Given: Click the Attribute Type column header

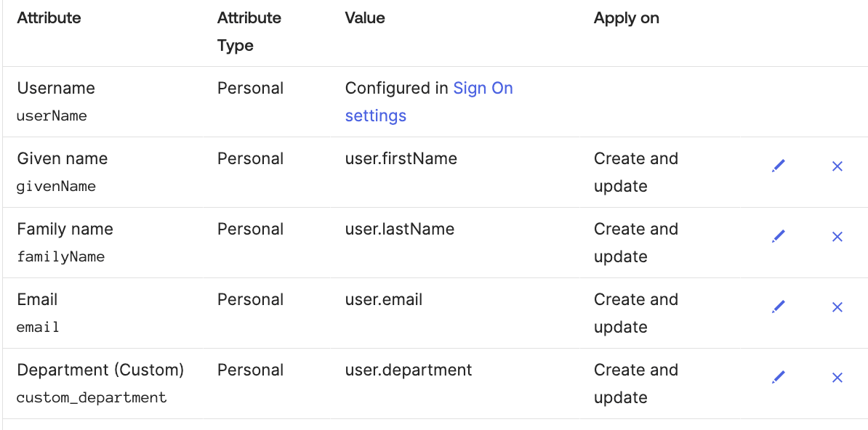Looking at the screenshot, I should [249, 31].
